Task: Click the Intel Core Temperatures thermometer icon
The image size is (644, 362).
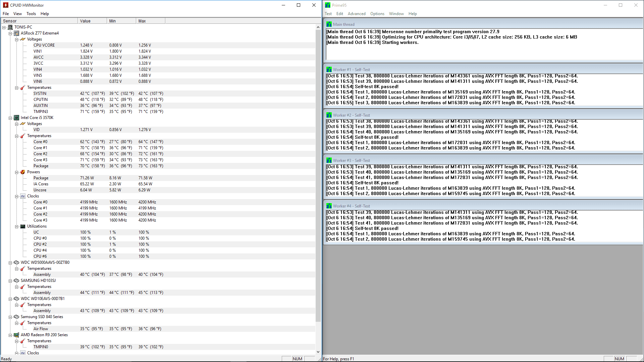Action: click(23, 136)
